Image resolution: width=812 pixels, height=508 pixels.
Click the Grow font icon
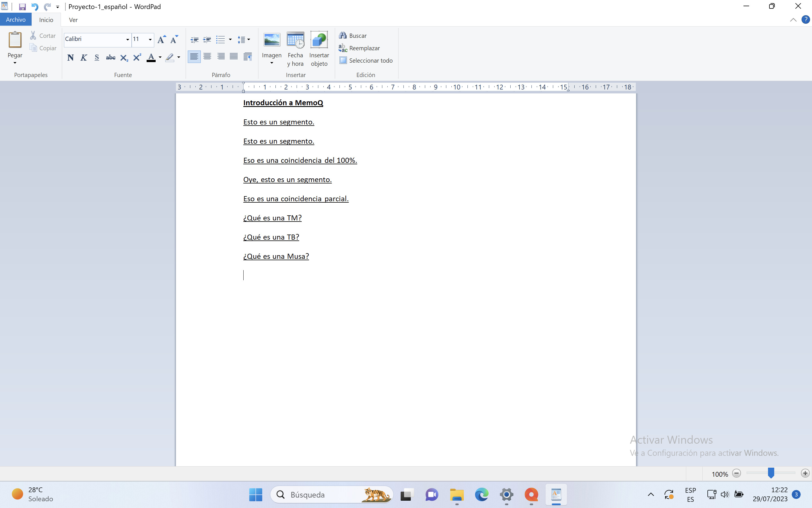click(161, 40)
